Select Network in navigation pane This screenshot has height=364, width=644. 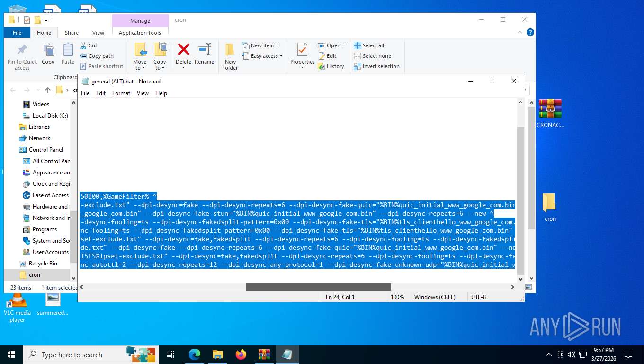39,138
